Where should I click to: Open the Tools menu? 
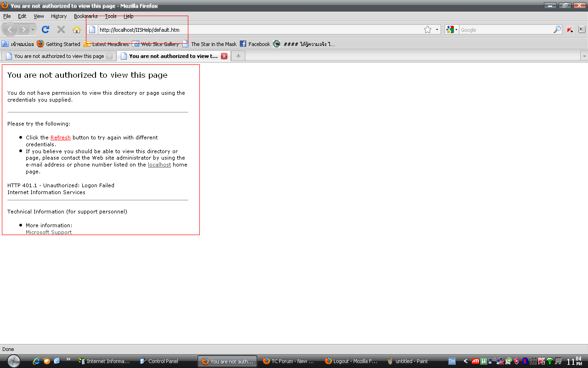(x=111, y=16)
